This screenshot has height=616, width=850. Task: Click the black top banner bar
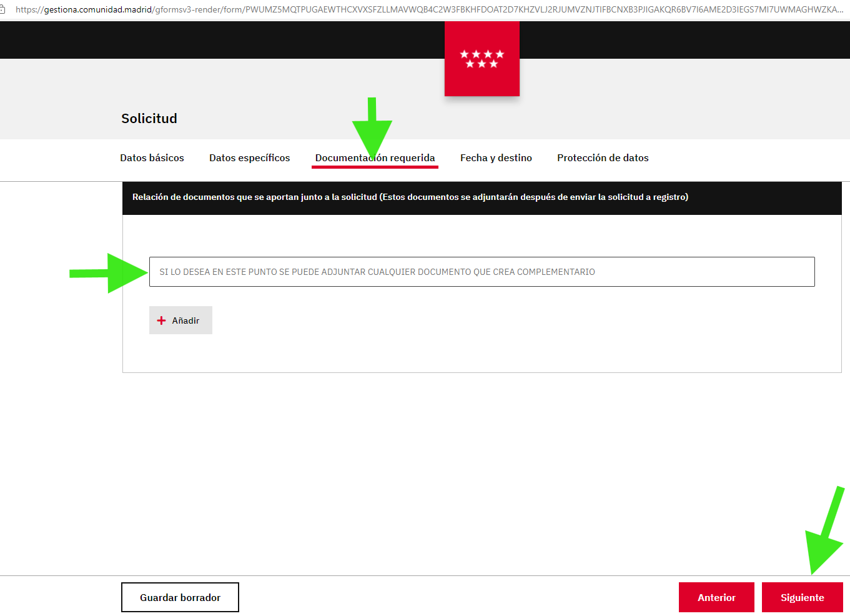(x=219, y=40)
